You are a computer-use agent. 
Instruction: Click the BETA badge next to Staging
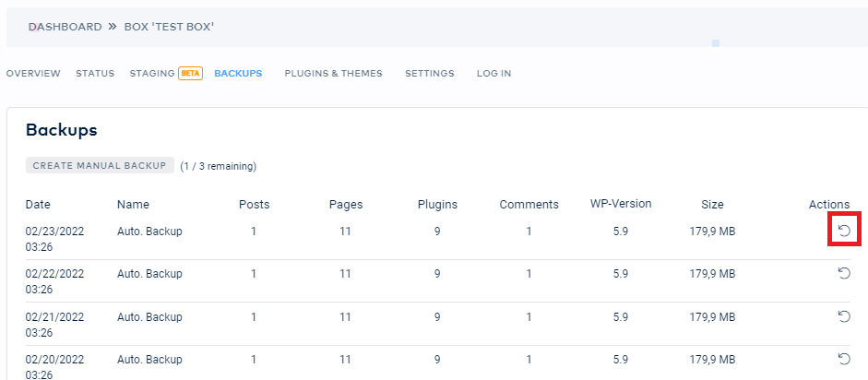[x=190, y=73]
